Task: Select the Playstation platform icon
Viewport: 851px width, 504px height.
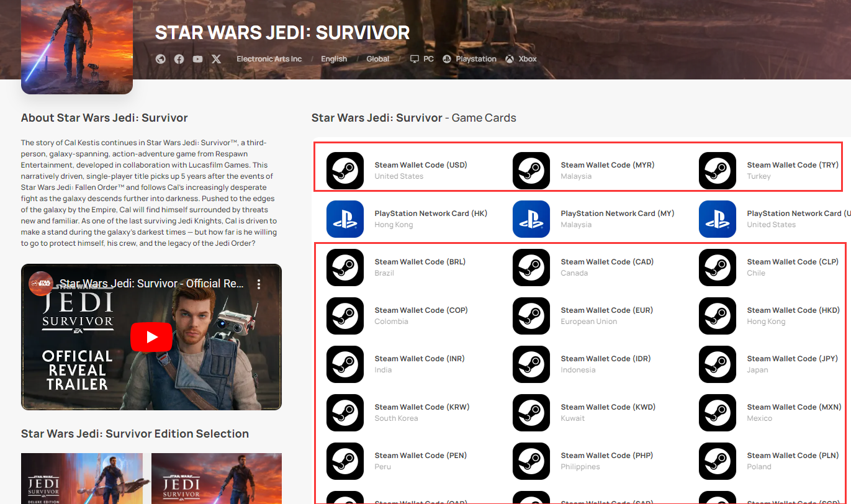Action: point(447,59)
